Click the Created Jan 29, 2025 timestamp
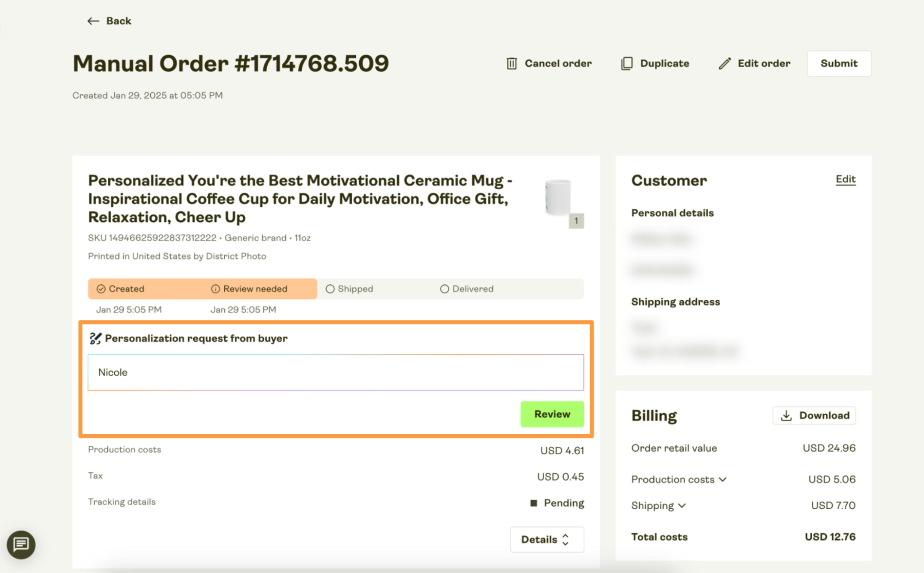The width and height of the screenshot is (924, 573). tap(147, 95)
